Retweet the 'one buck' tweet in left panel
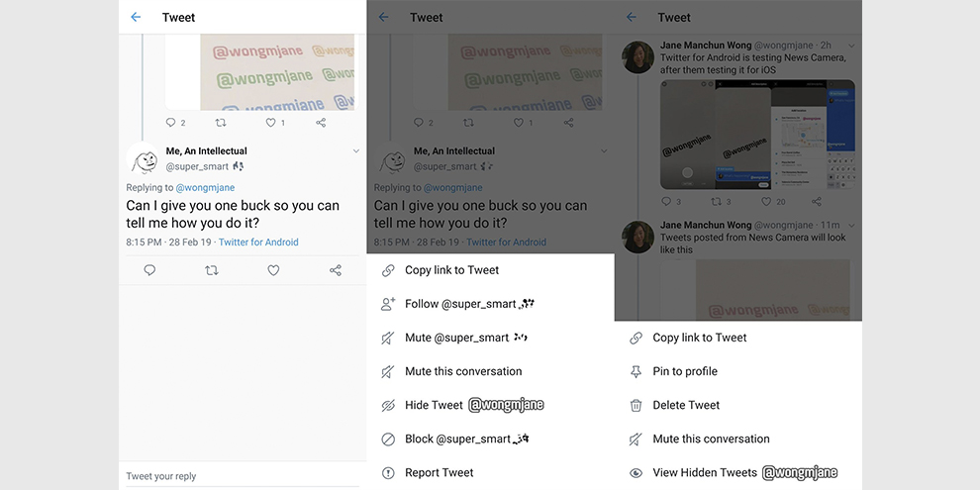 point(212,270)
